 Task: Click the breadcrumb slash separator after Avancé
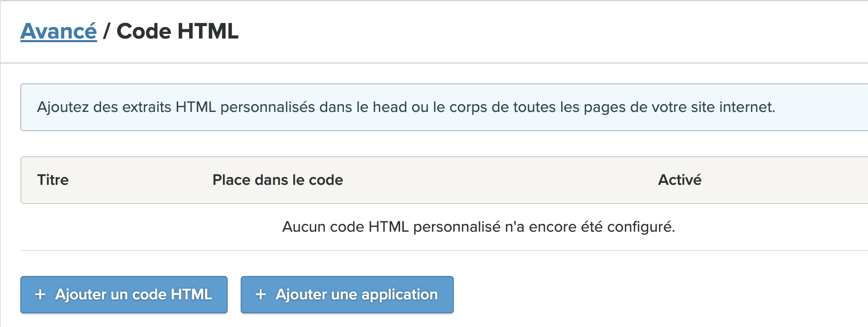106,31
